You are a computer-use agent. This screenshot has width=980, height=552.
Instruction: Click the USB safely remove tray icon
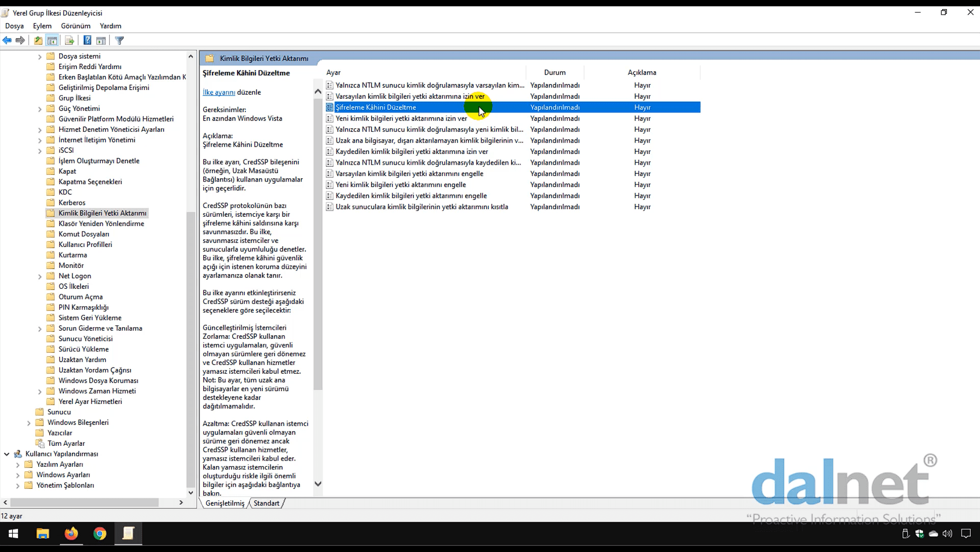905,534
